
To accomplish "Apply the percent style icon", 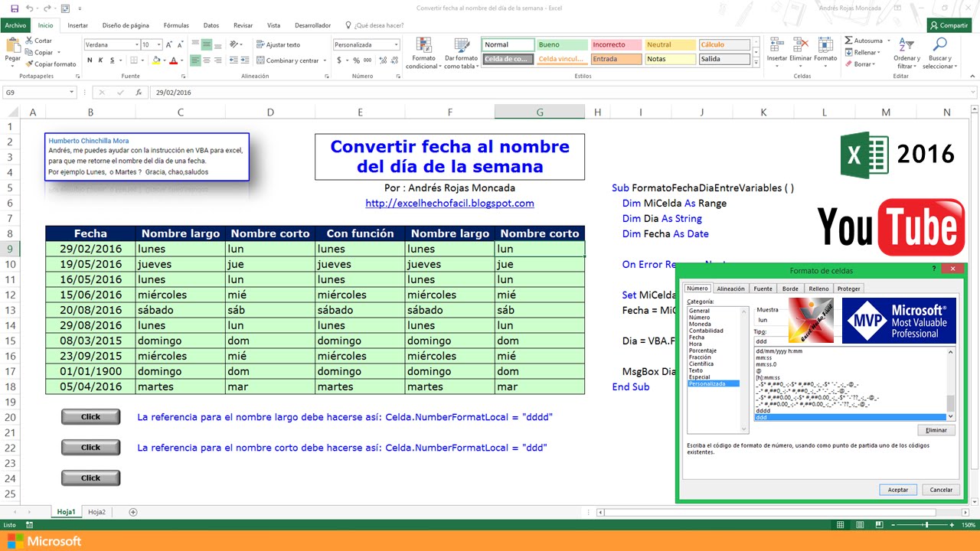I will click(x=356, y=60).
